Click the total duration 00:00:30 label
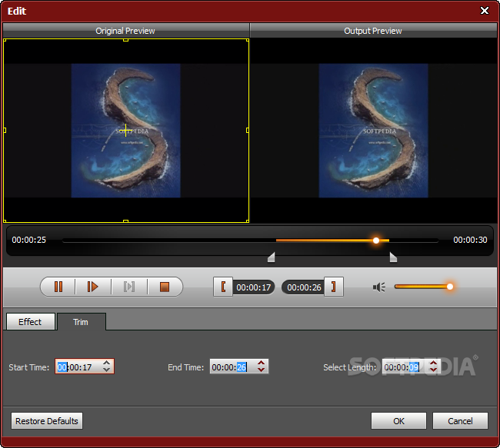Screen dimensions: 500x448 (470, 240)
